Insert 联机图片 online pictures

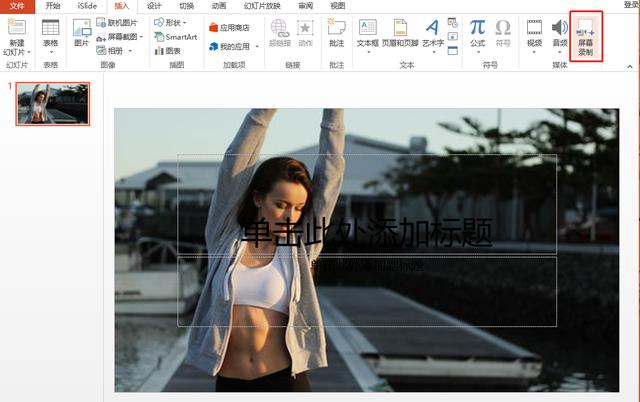[118, 22]
